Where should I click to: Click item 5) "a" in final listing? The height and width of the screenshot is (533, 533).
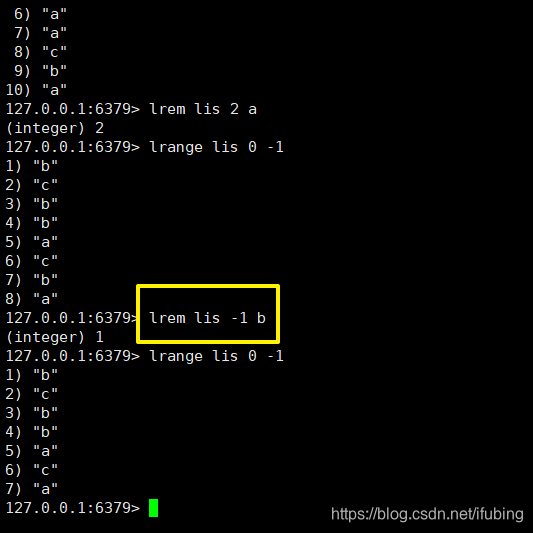click(32, 451)
